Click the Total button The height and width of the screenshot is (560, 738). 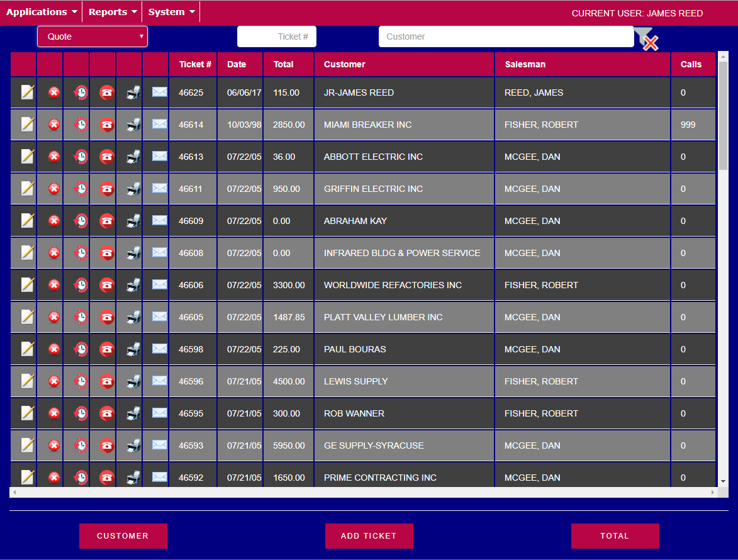point(615,536)
